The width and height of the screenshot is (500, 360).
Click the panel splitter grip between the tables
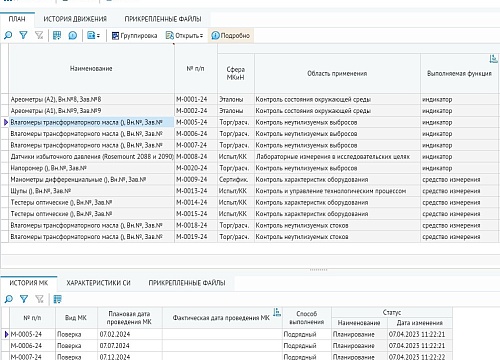coord(318,269)
